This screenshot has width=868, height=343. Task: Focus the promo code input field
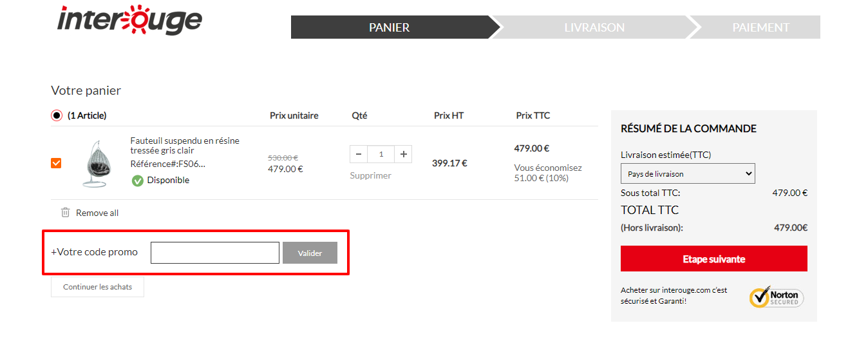point(215,253)
